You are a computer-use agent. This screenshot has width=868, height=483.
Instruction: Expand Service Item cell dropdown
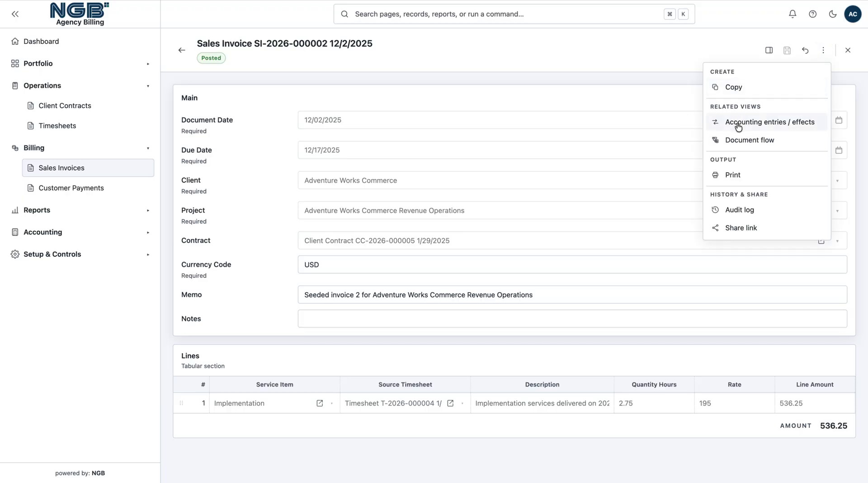332,403
